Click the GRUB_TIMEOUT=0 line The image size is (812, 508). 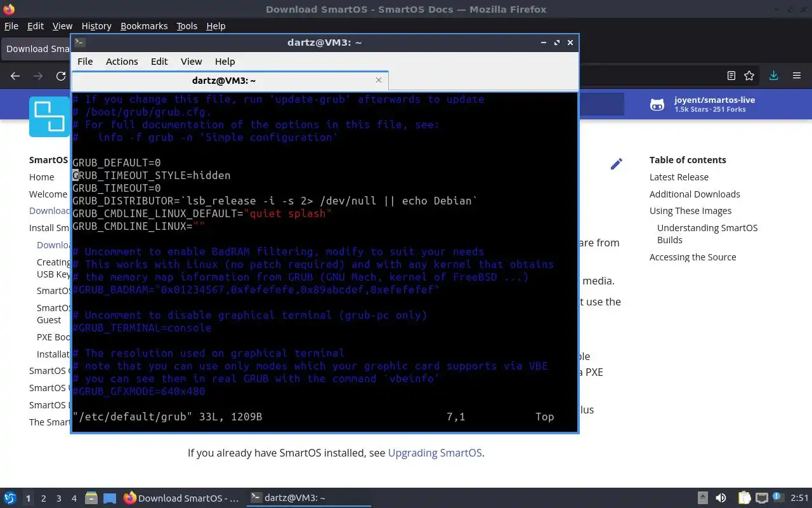pos(117,188)
